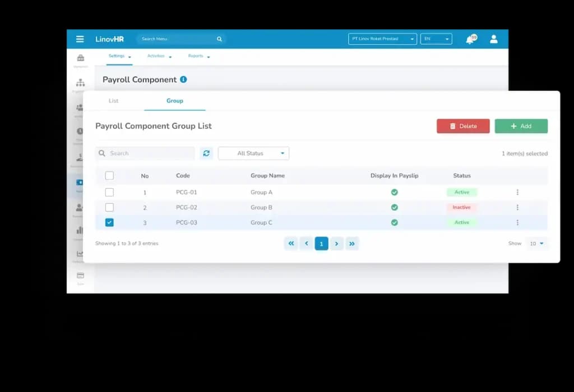The width and height of the screenshot is (574, 392).
Task: Open the credit card sidebar icon
Action: click(x=81, y=276)
